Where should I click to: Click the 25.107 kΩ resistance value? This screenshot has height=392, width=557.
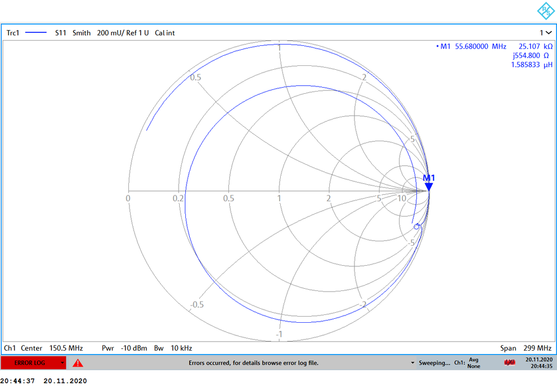pos(535,46)
